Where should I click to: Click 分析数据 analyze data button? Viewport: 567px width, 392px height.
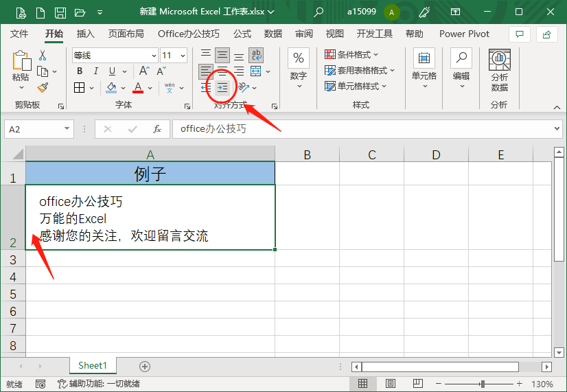tap(500, 71)
